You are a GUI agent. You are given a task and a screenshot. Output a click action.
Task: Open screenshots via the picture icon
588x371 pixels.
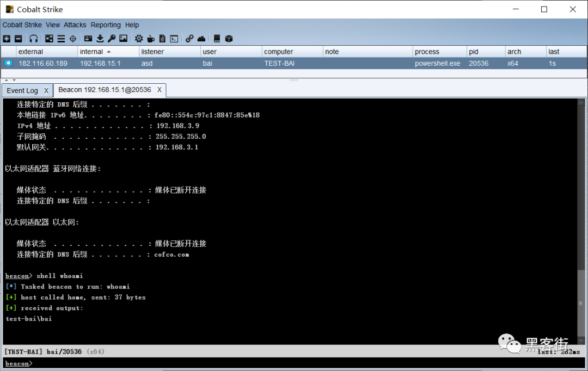click(x=124, y=39)
